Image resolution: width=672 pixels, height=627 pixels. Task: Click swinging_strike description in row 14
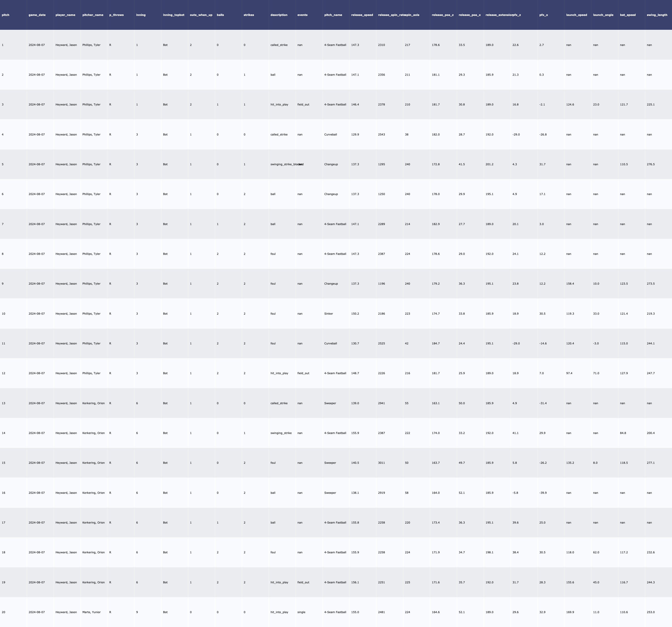tap(281, 433)
